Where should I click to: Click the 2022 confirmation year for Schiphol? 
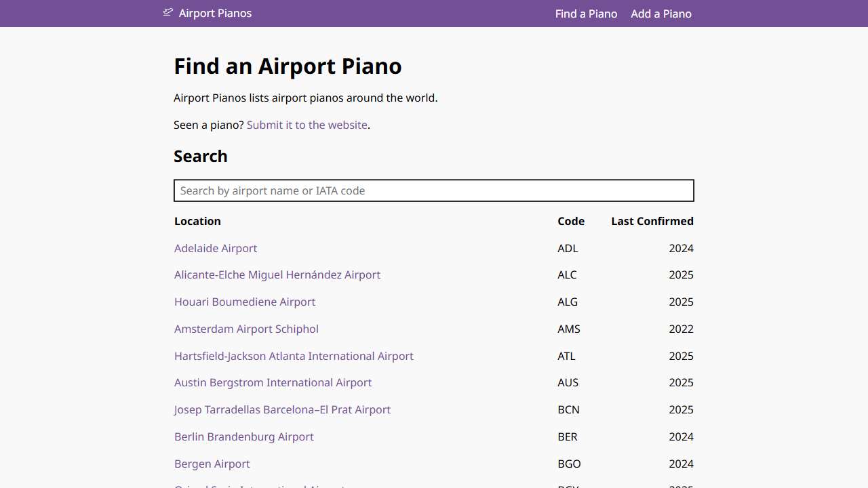point(681,329)
